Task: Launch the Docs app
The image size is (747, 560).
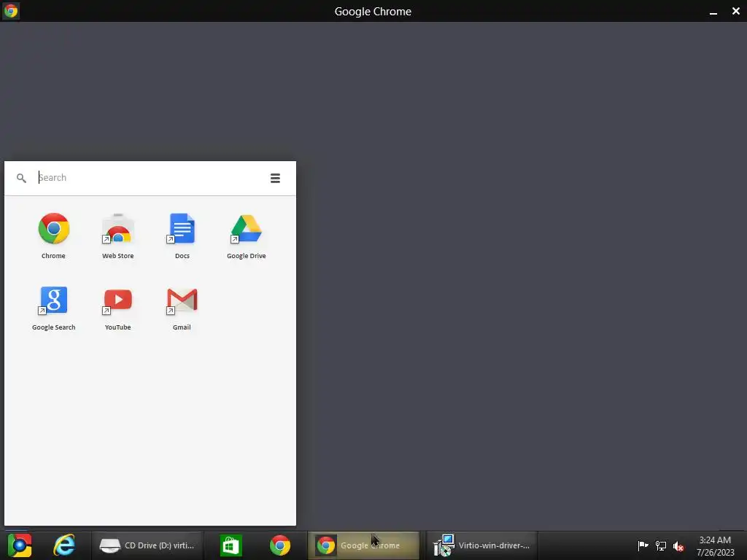Action: click(182, 236)
